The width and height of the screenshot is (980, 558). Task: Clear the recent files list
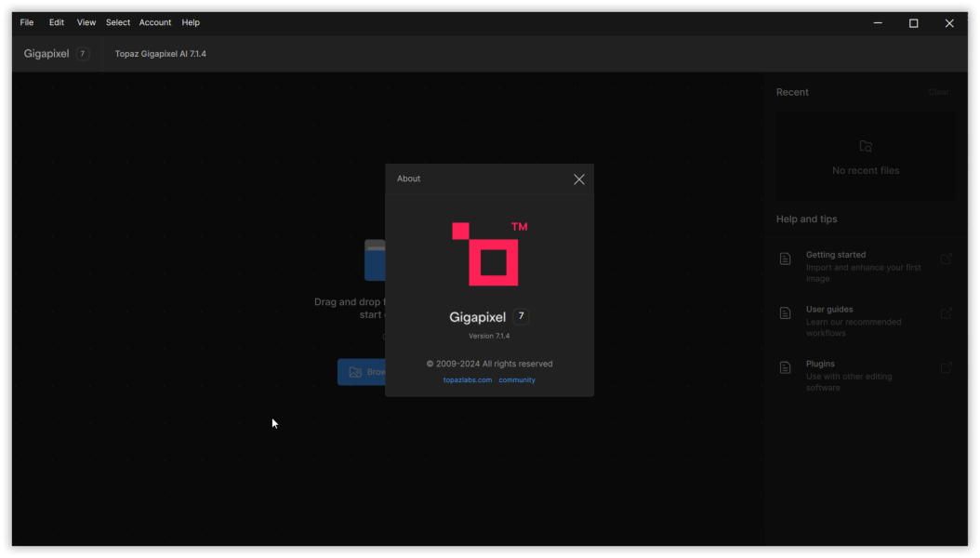pos(939,92)
